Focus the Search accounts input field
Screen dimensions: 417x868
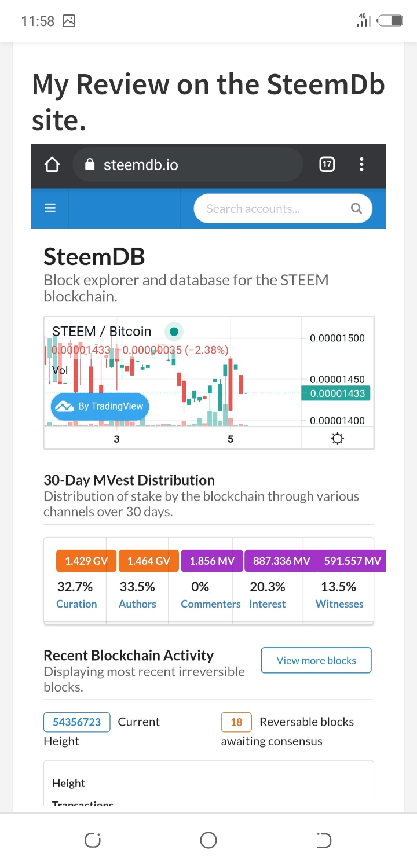[x=272, y=209]
